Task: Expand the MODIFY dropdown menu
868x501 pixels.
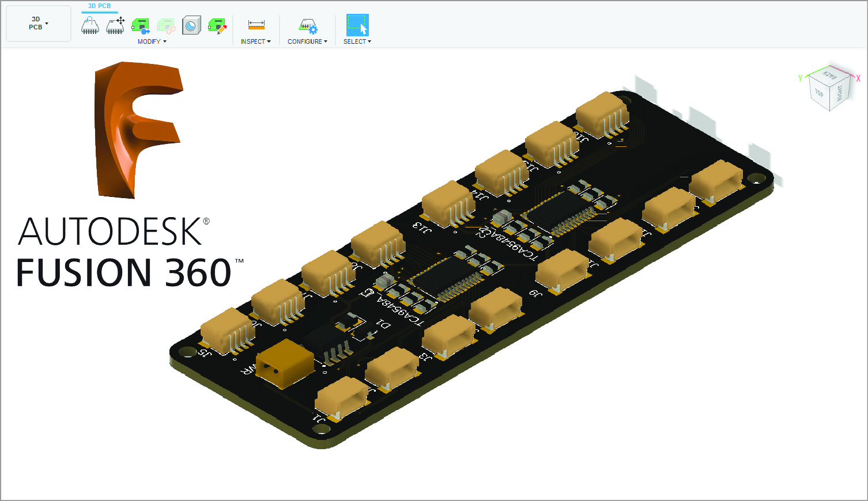Action: point(152,41)
